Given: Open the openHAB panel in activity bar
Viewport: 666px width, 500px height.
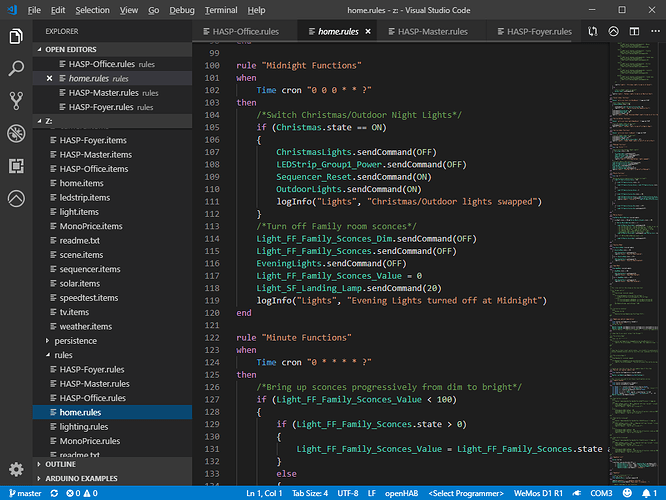Looking at the screenshot, I should tap(16, 198).
